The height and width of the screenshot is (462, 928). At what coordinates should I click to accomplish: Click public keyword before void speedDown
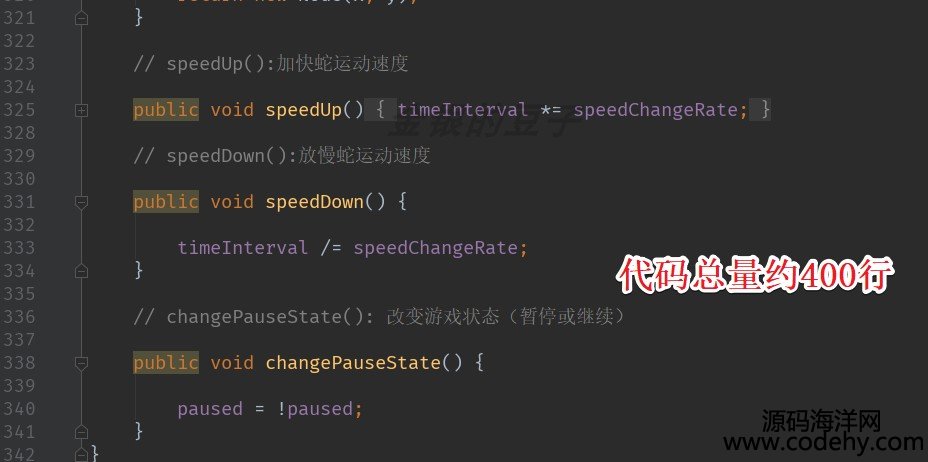(166, 202)
